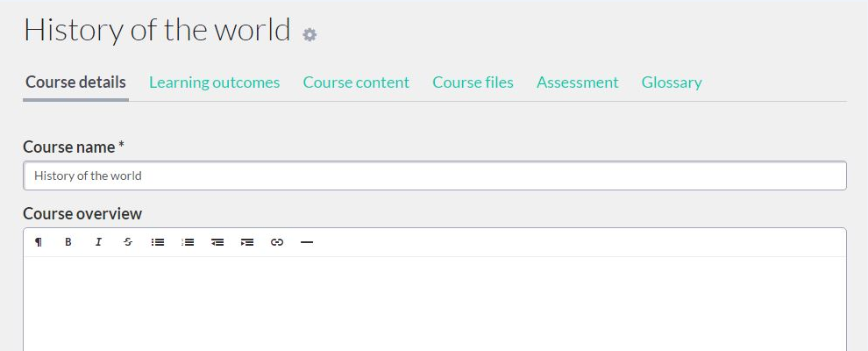Viewport: 868px width, 351px height.
Task: Decrease indent with the outdent icon
Action: coord(217,242)
